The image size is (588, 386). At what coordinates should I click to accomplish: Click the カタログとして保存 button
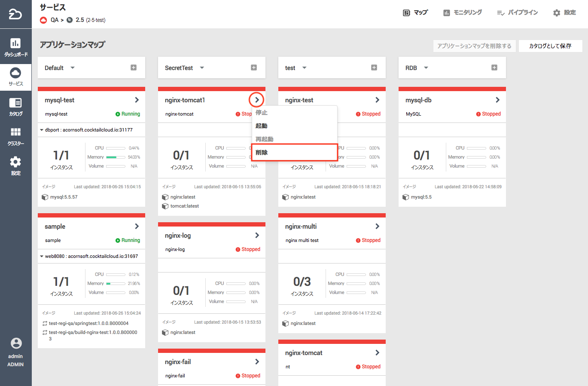pos(550,46)
